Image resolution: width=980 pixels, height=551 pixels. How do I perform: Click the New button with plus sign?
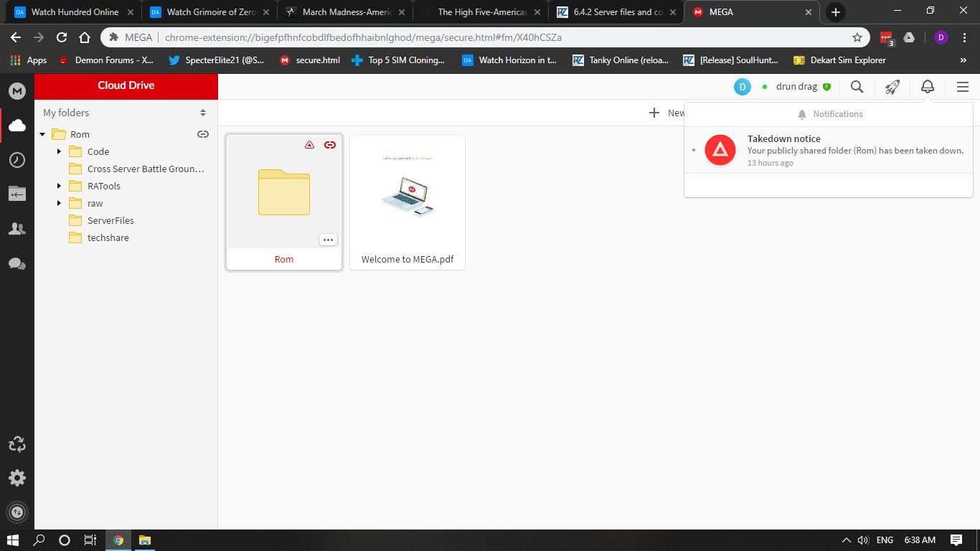coord(666,113)
